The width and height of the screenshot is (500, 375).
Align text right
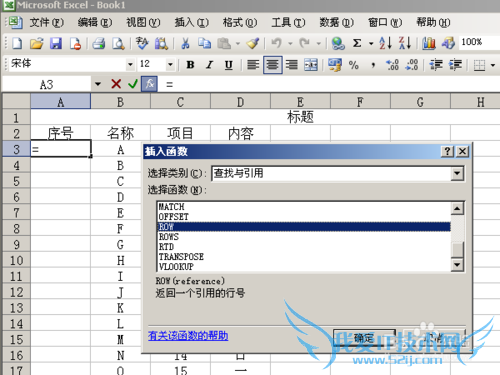click(x=292, y=65)
